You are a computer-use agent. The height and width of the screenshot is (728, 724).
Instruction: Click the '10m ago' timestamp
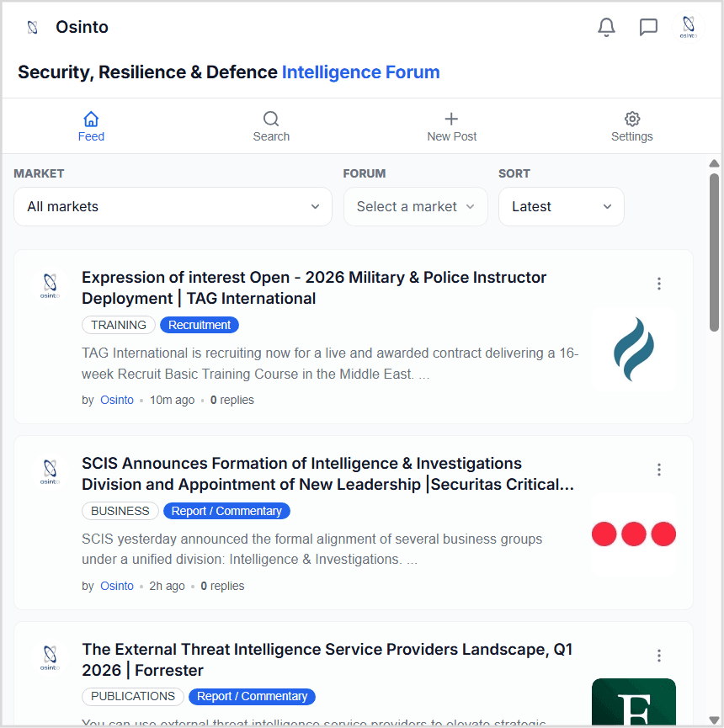point(172,401)
